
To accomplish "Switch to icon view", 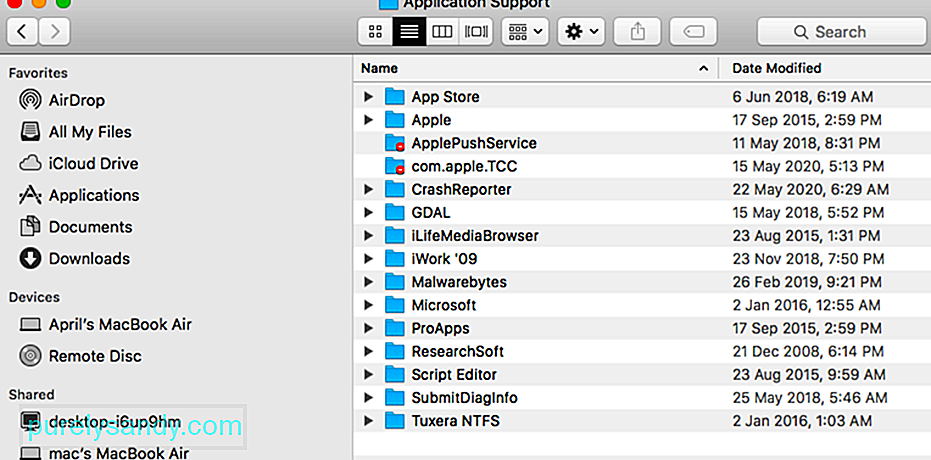I will (x=375, y=31).
